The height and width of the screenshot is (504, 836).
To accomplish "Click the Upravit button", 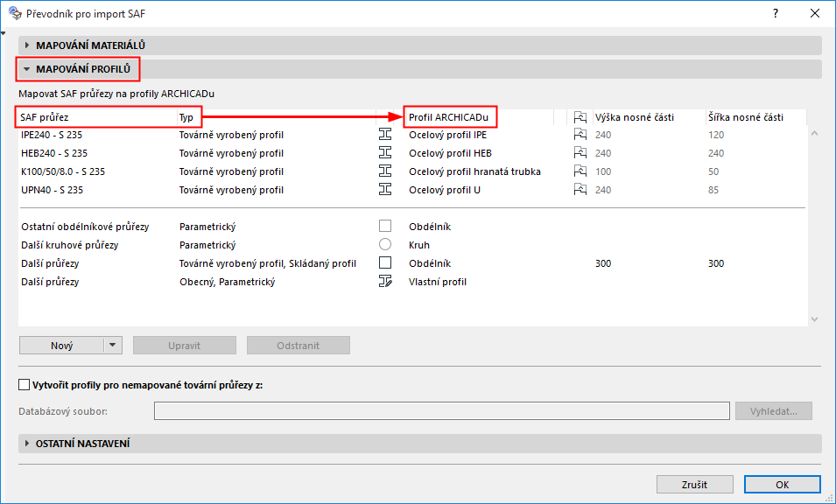I will (185, 346).
